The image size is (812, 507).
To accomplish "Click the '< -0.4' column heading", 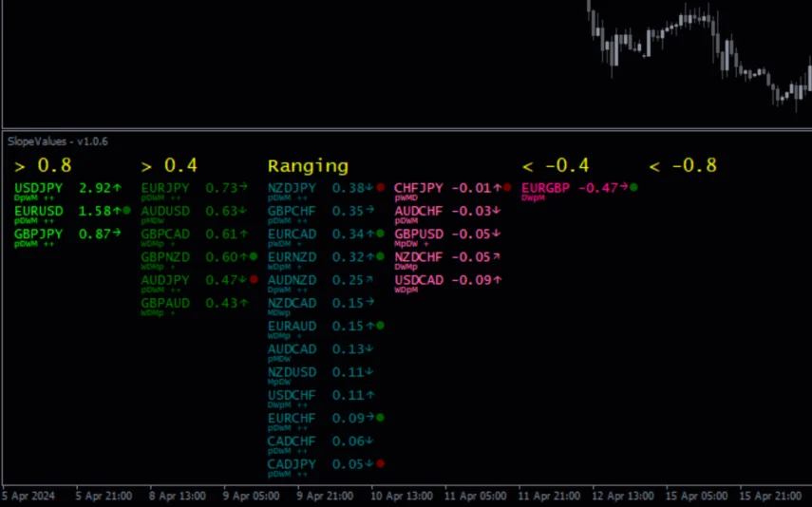I will point(556,165).
